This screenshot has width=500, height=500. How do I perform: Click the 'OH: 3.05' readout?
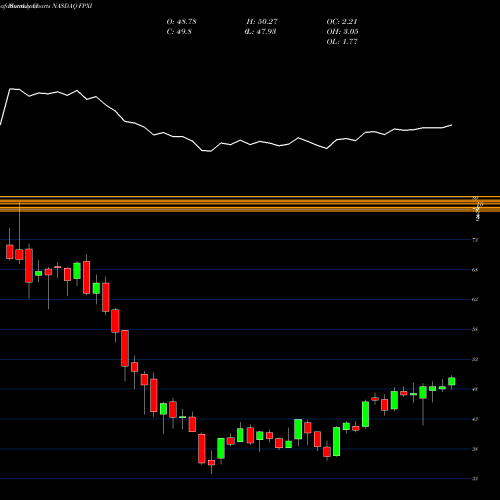pyautogui.click(x=342, y=32)
